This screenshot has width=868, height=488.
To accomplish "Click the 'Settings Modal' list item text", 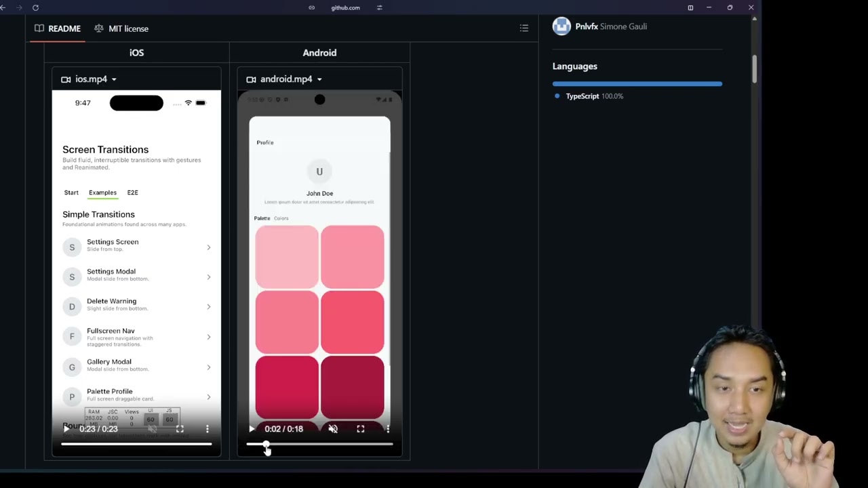I will coord(111,272).
